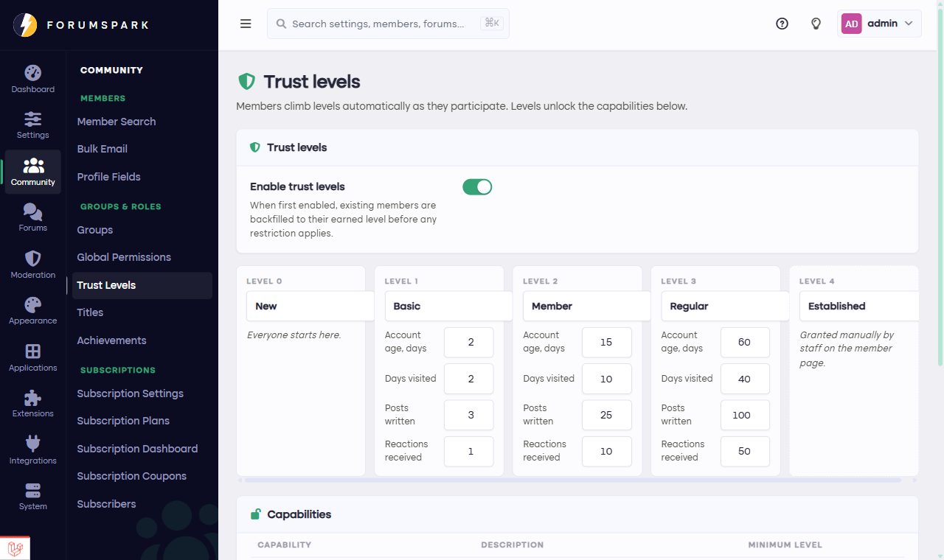The width and height of the screenshot is (944, 560).
Task: Open the Laravel debug icon
Action: (15, 548)
